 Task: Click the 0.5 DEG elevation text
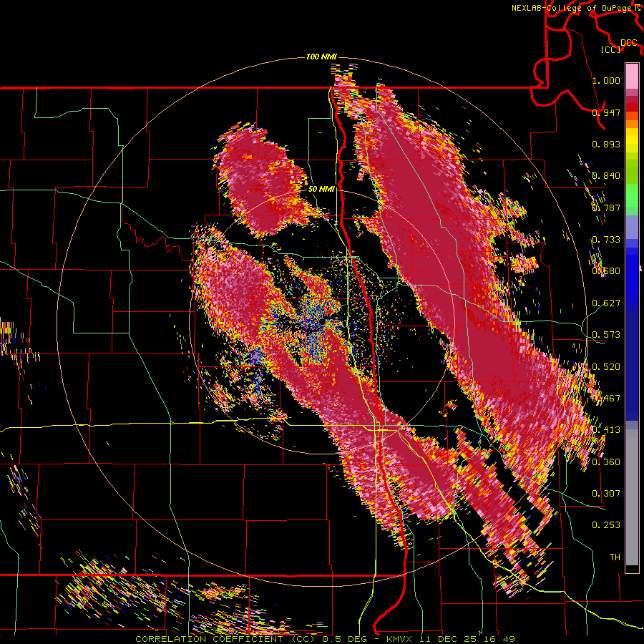(x=346, y=639)
